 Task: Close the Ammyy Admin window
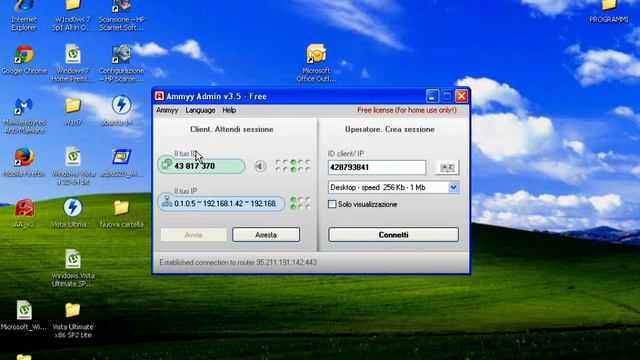462,96
